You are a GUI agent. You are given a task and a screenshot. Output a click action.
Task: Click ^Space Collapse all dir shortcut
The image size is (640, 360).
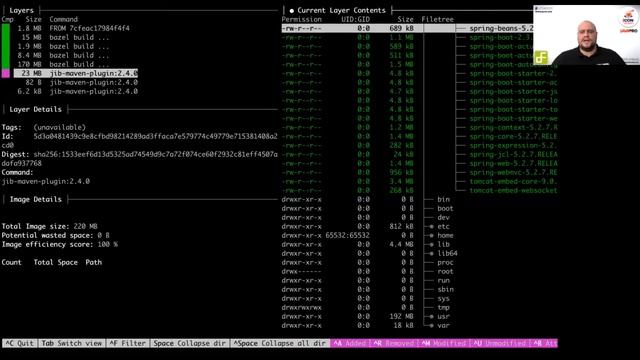coord(280,343)
